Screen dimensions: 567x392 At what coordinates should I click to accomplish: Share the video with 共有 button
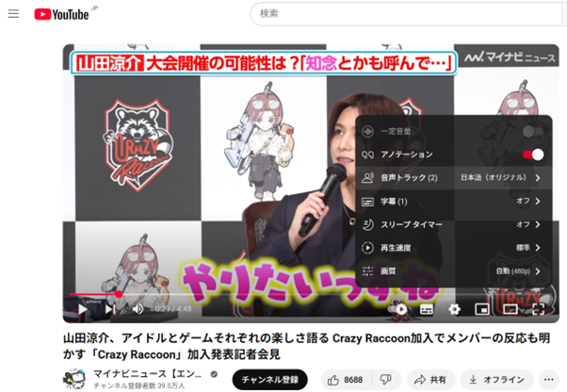(x=430, y=380)
